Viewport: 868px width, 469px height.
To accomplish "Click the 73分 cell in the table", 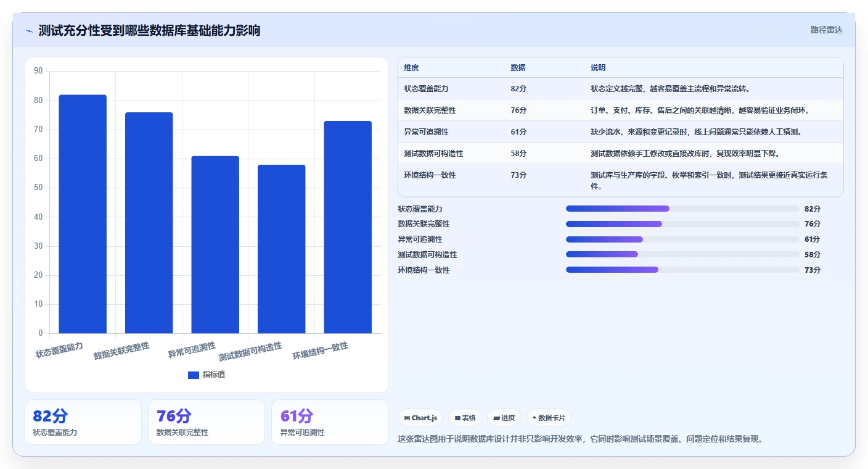I will (518, 175).
